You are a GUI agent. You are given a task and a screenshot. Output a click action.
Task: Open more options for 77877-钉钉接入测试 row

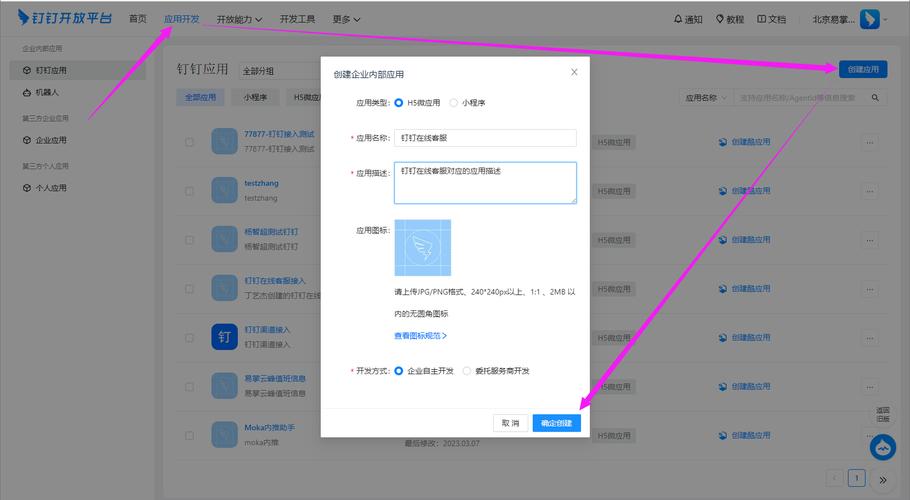[869, 142]
